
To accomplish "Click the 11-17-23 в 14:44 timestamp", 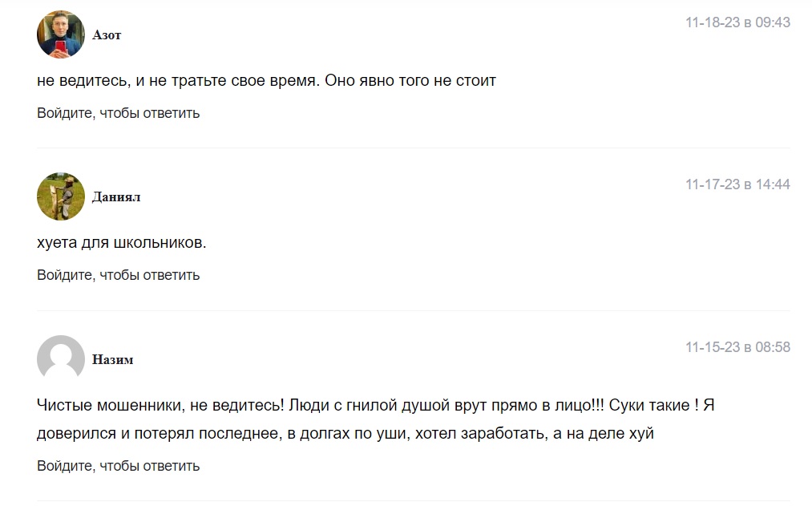I will click(737, 184).
